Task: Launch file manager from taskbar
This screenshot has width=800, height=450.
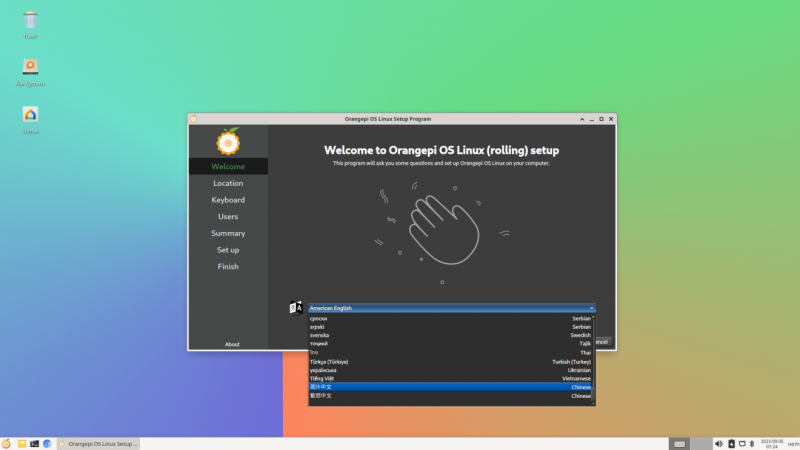Action: [x=21, y=444]
